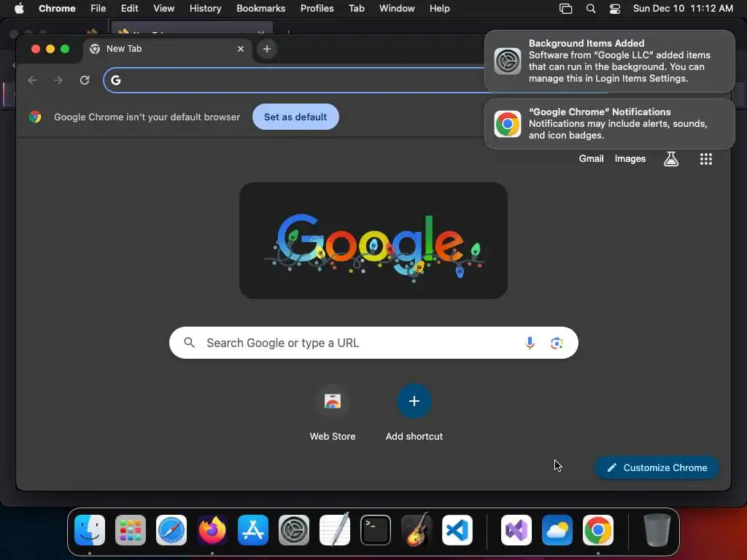The height and width of the screenshot is (560, 747).
Task: Open the Window menu
Action: (397, 8)
